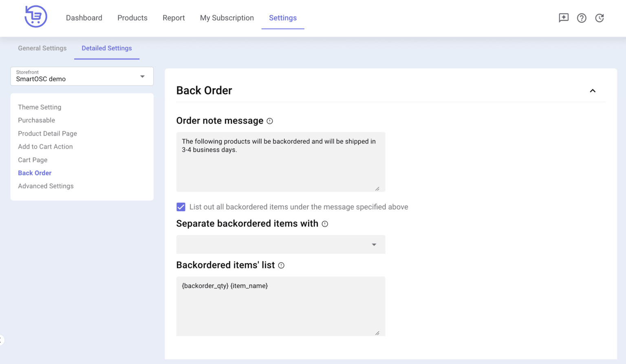Click the resize handle of Order note textarea

point(377,189)
